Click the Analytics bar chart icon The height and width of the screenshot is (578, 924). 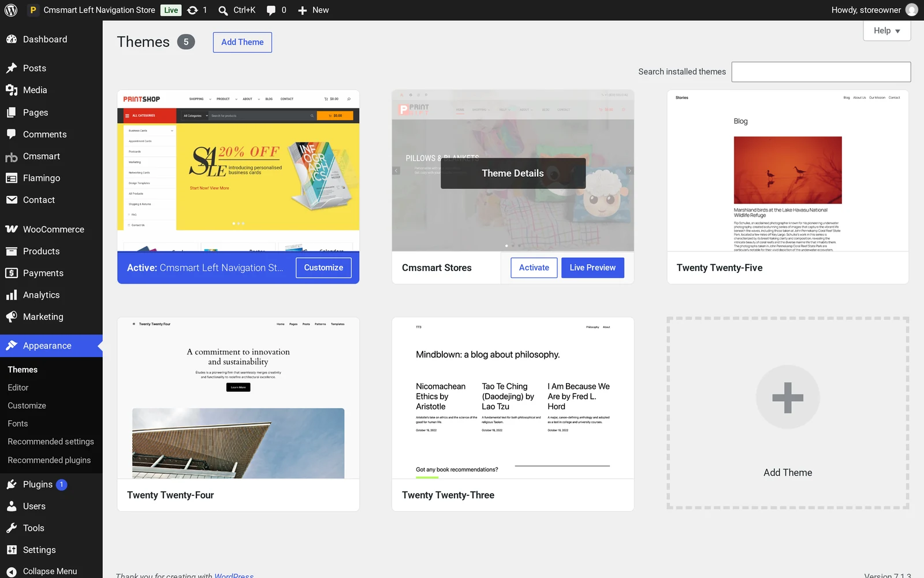point(12,295)
